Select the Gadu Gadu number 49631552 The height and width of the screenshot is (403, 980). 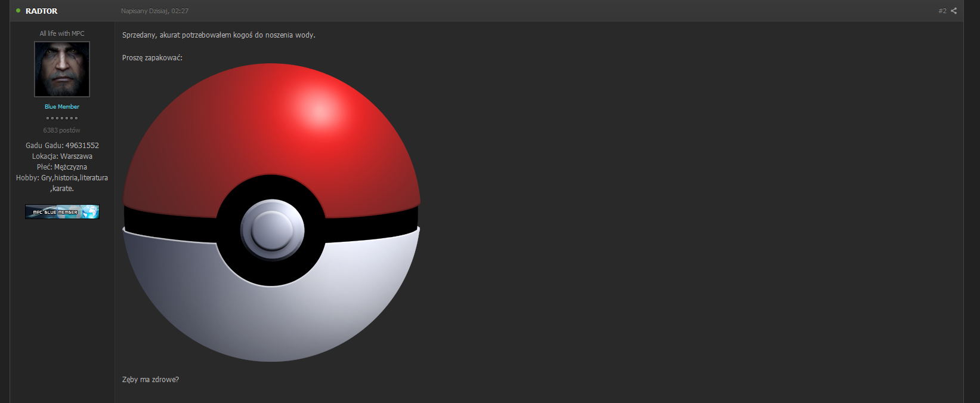82,146
